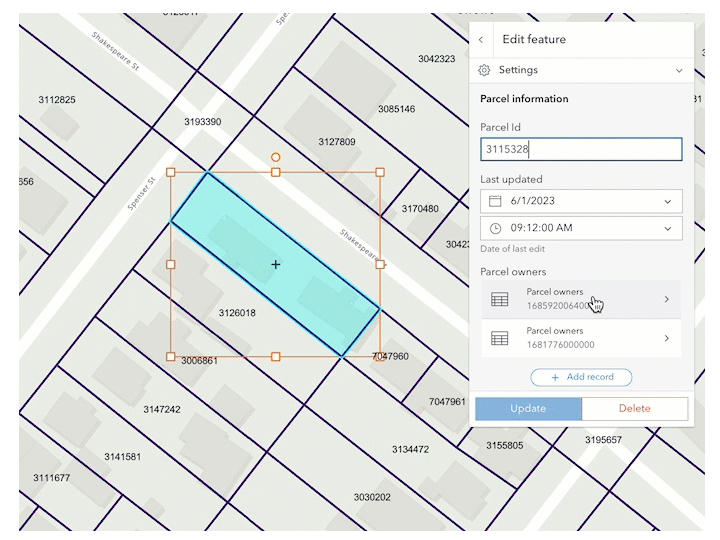Open the Parcel owners 1681776000000 record
Image resolution: width=720 pixels, height=540 pixels.
click(x=581, y=338)
